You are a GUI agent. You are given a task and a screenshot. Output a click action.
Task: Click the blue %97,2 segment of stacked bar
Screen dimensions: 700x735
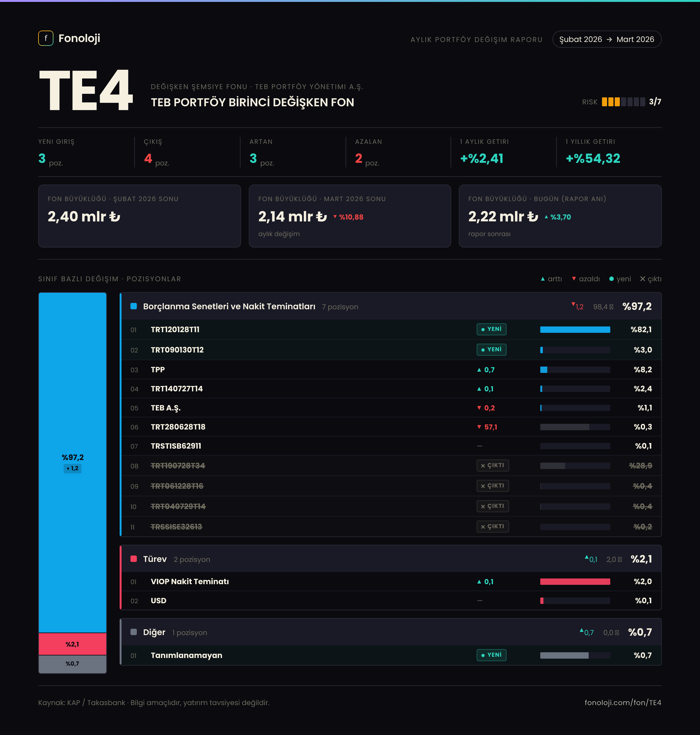click(x=72, y=463)
